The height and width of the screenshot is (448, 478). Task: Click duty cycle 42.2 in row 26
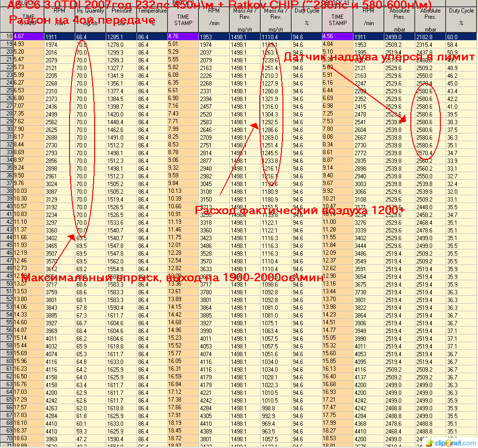click(x=461, y=99)
